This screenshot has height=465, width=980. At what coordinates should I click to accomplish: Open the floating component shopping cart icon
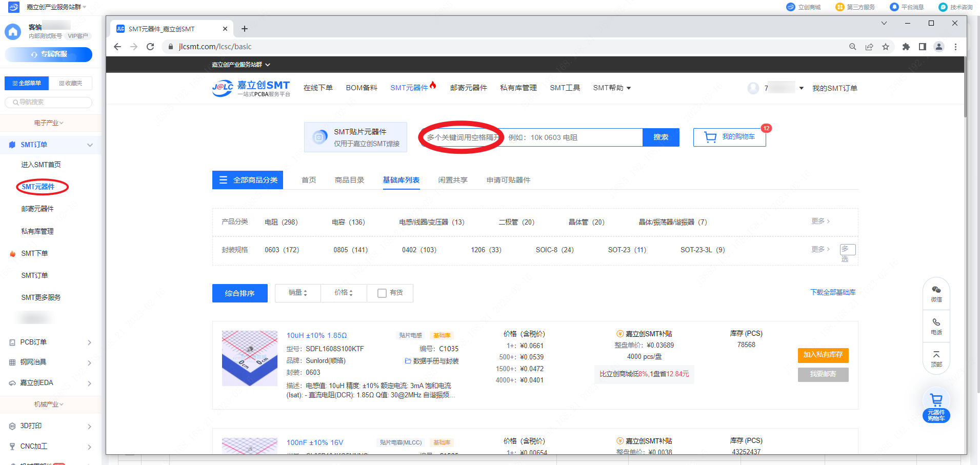point(936,405)
